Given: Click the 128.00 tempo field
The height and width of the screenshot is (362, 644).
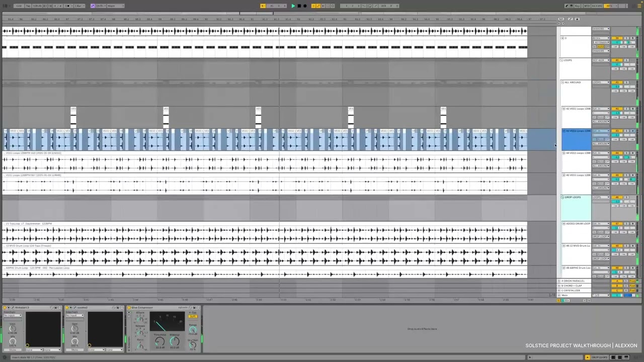Looking at the screenshot, I should click(37, 6).
